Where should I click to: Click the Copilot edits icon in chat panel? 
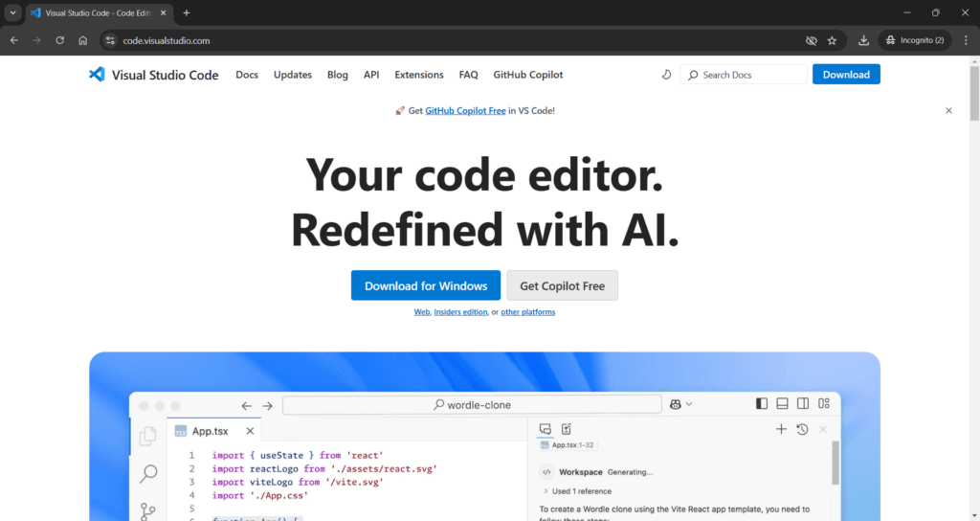click(567, 429)
